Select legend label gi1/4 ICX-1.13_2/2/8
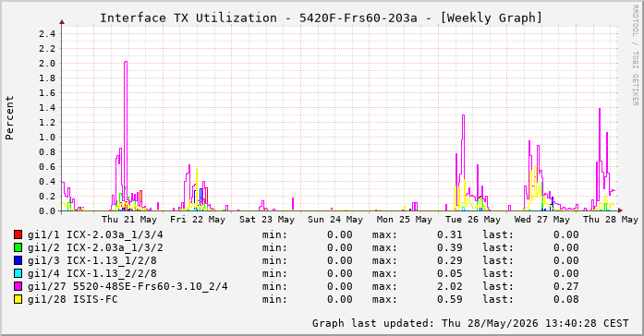The height and width of the screenshot is (336, 644). coord(92,273)
